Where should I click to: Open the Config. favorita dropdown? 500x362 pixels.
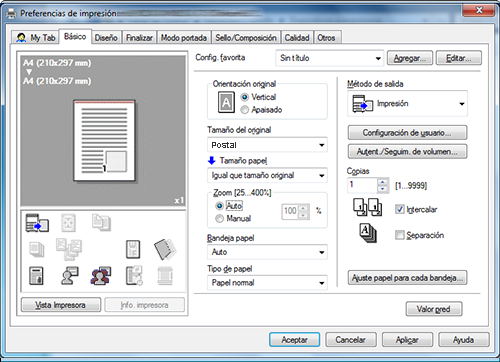[x=330, y=58]
